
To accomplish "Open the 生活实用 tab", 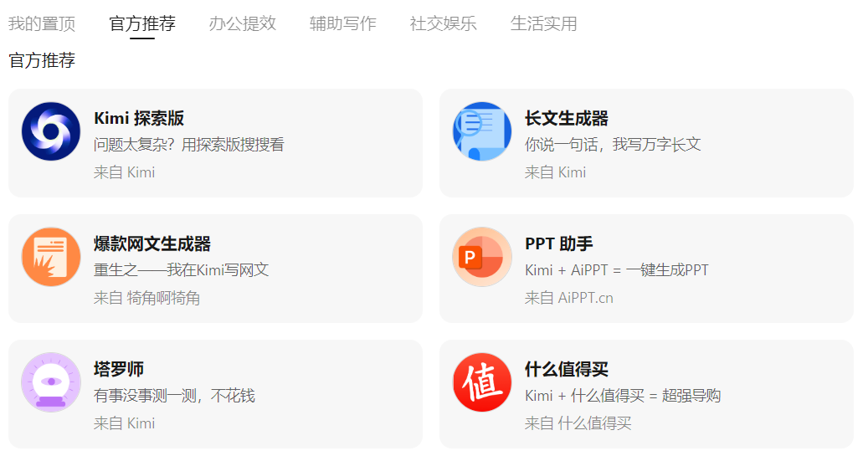I will click(543, 23).
